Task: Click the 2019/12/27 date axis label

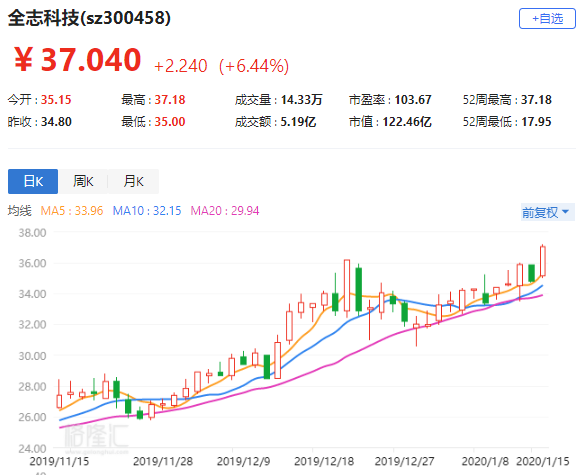Action: click(x=404, y=461)
